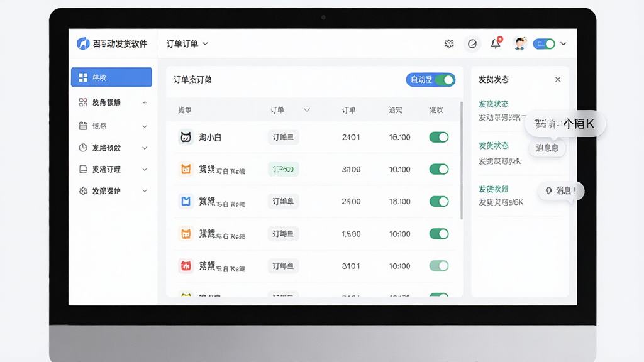Expand the sidebar gear item's chevron

[145, 190]
